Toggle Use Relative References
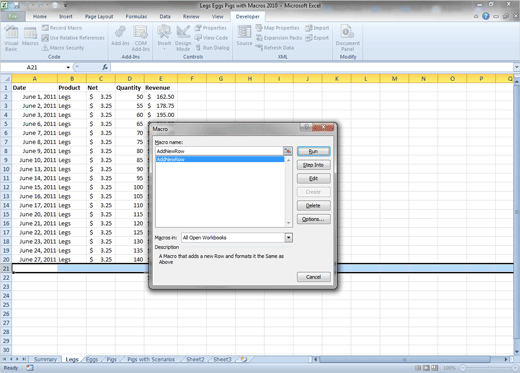Viewport: 520px width, 373px height. 73,38
